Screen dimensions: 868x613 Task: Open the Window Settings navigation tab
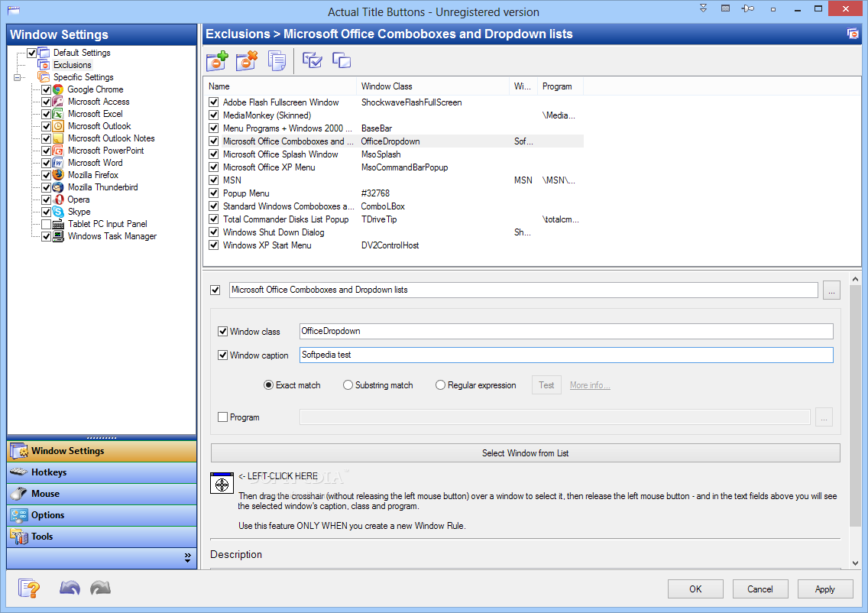(x=102, y=451)
